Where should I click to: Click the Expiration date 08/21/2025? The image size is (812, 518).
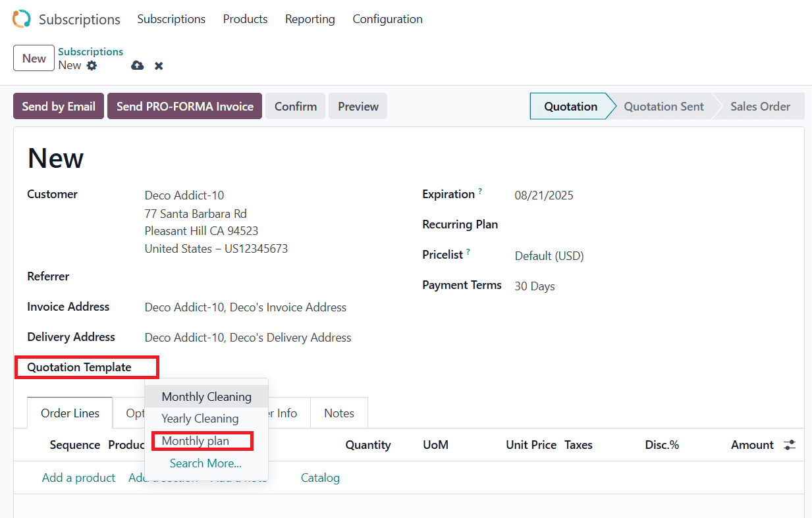[x=544, y=195]
